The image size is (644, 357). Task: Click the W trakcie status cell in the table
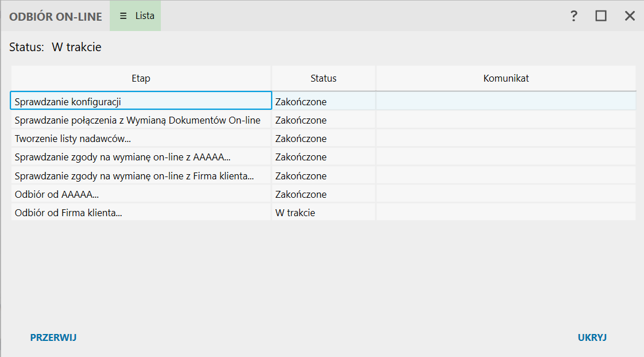295,213
